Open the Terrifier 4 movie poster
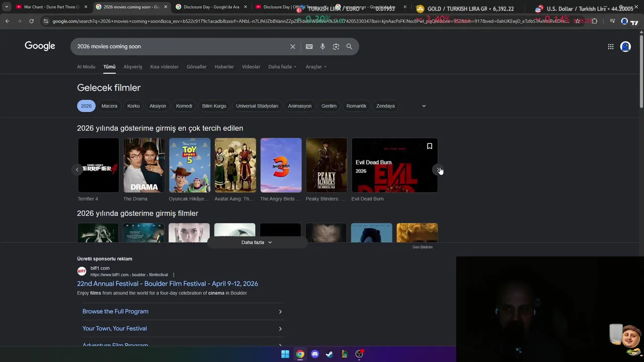Viewport: 644px width, 362px height. (98, 165)
